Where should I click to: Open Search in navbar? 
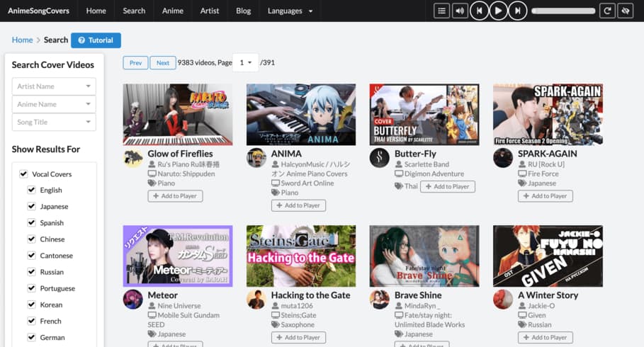(x=134, y=11)
